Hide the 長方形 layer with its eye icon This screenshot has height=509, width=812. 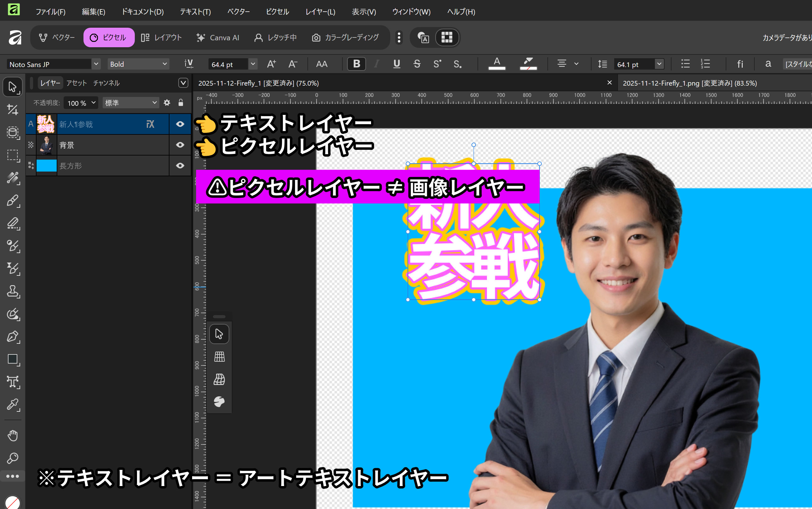pyautogui.click(x=180, y=166)
